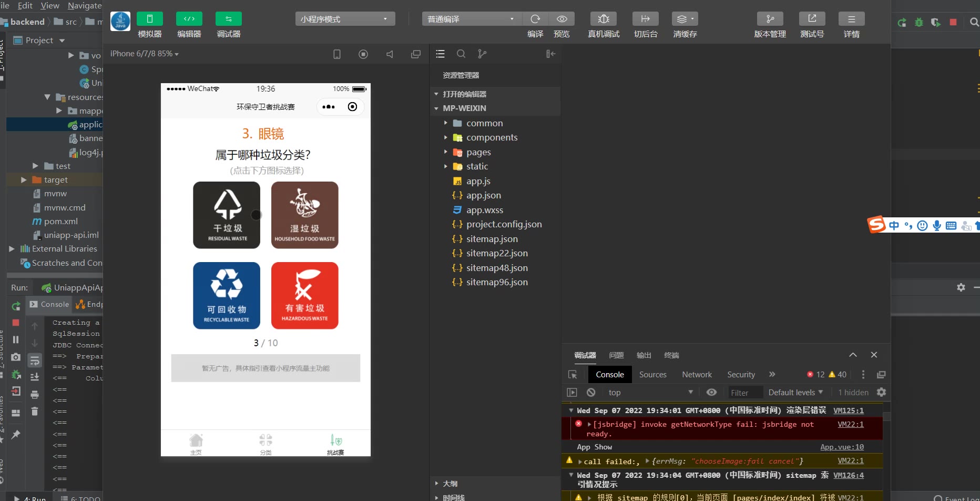This screenshot has height=501, width=980.
Task: Click the console Filter input field
Action: (x=744, y=393)
